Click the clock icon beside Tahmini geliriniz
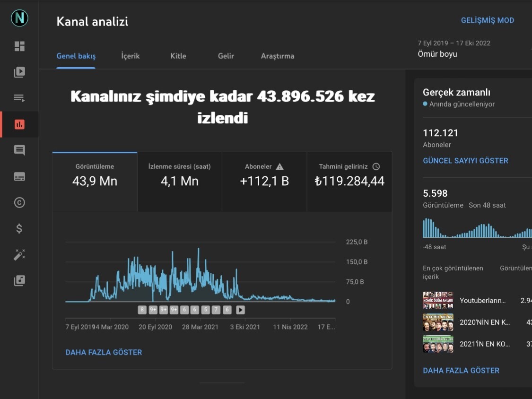Screen dimensions: 532x399 (376, 166)
